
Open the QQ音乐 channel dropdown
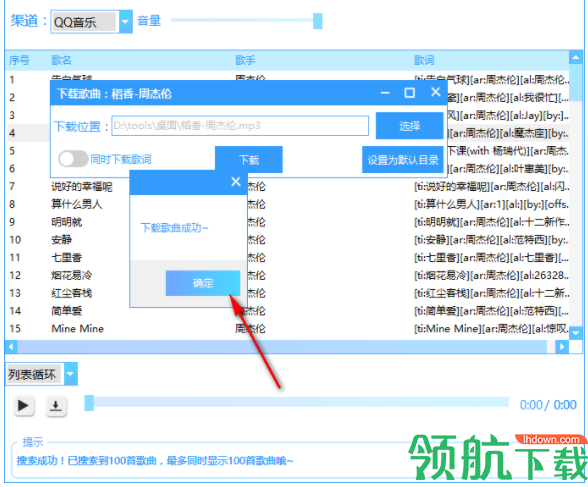125,22
